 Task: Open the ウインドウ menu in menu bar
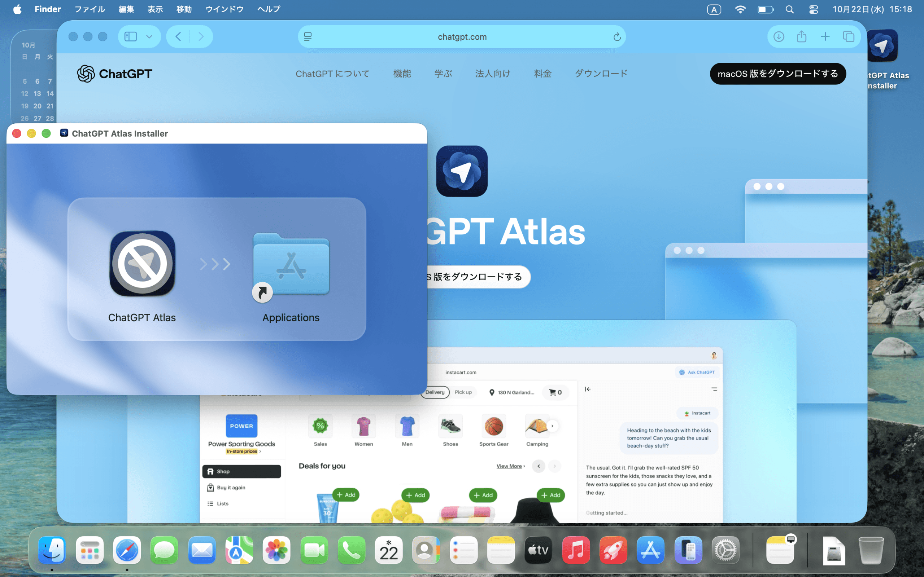pos(224,9)
